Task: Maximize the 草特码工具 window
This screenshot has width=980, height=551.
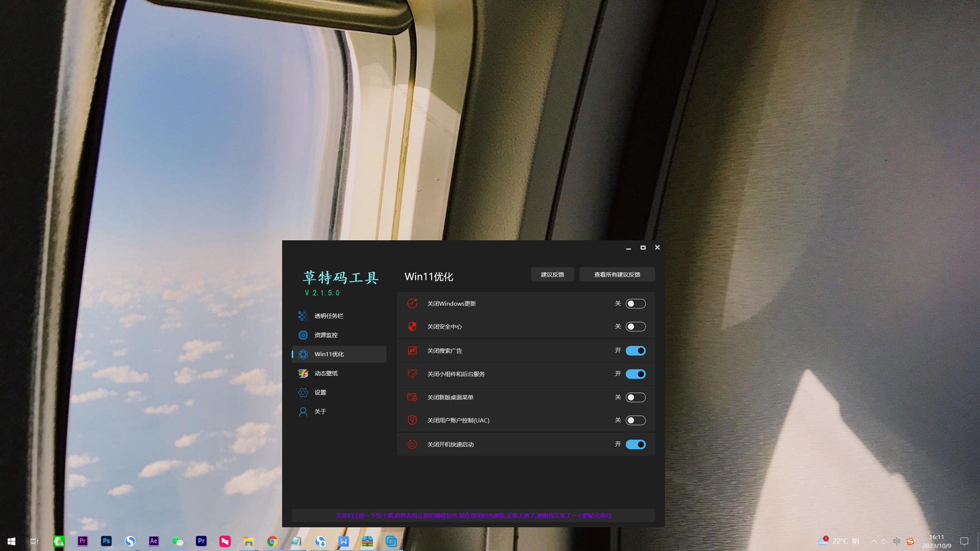Action: click(x=643, y=248)
